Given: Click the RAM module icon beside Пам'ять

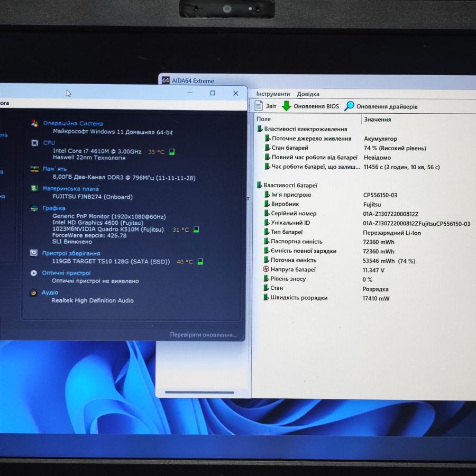Looking at the screenshot, I should pos(34,169).
